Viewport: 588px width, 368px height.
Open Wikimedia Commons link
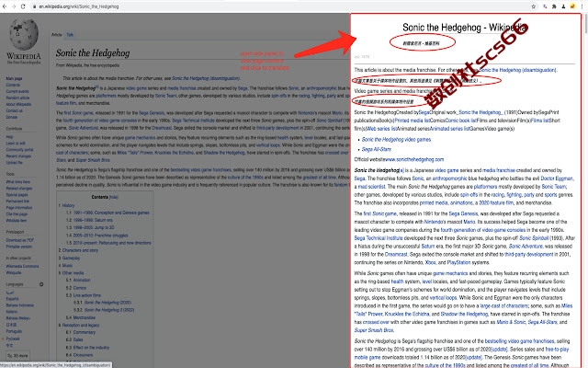[x=22, y=266]
